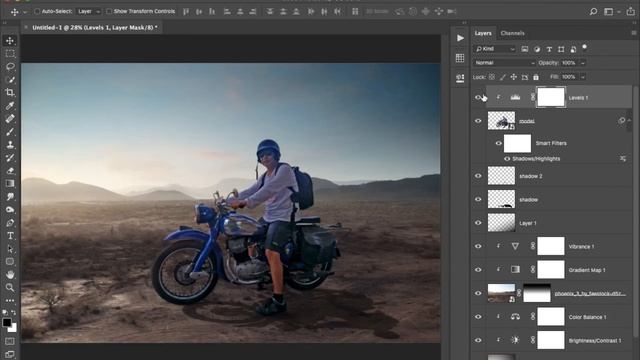
Task: Hide the Shadows/Highlights filter
Action: point(507,159)
